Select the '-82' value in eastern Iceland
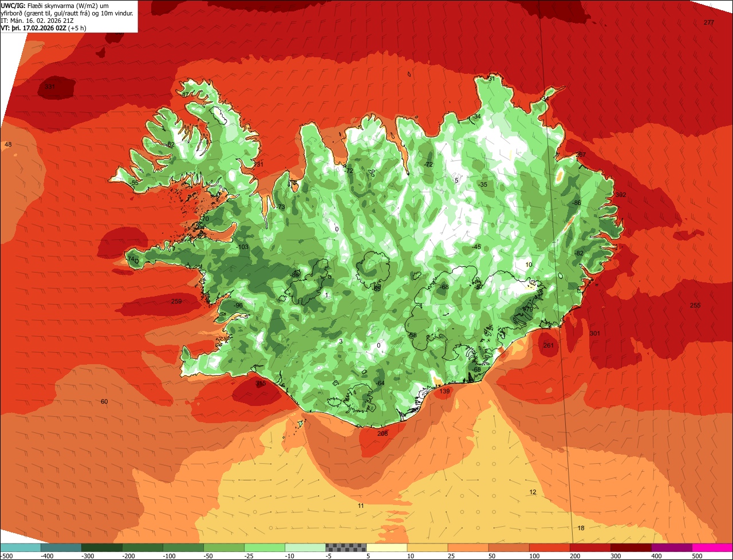This screenshot has width=733, height=560. (579, 253)
